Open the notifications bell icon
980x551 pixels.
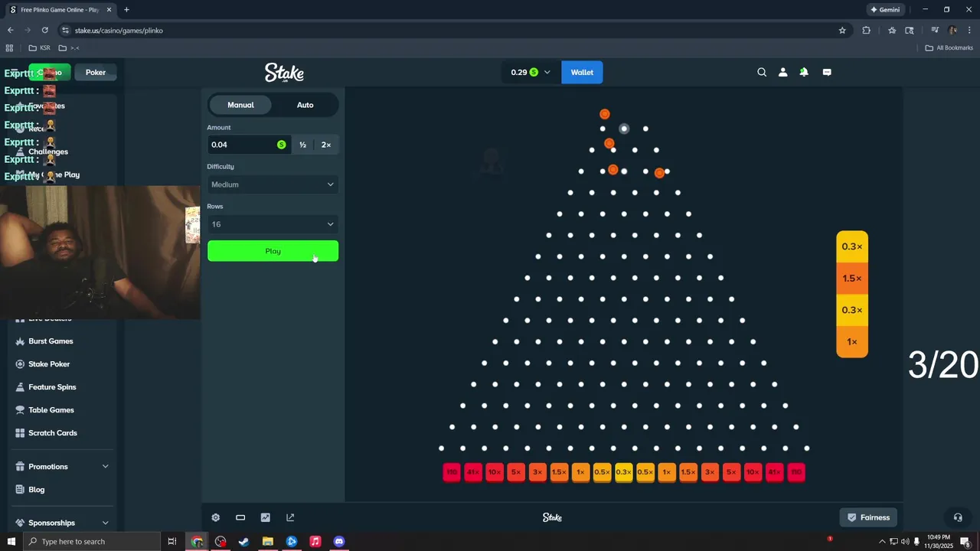click(804, 72)
